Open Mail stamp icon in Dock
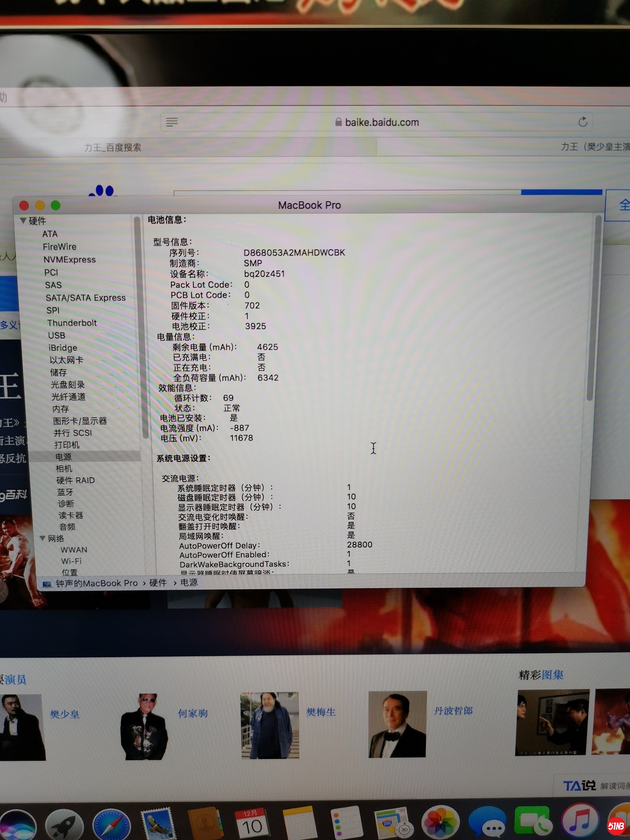 pyautogui.click(x=158, y=824)
